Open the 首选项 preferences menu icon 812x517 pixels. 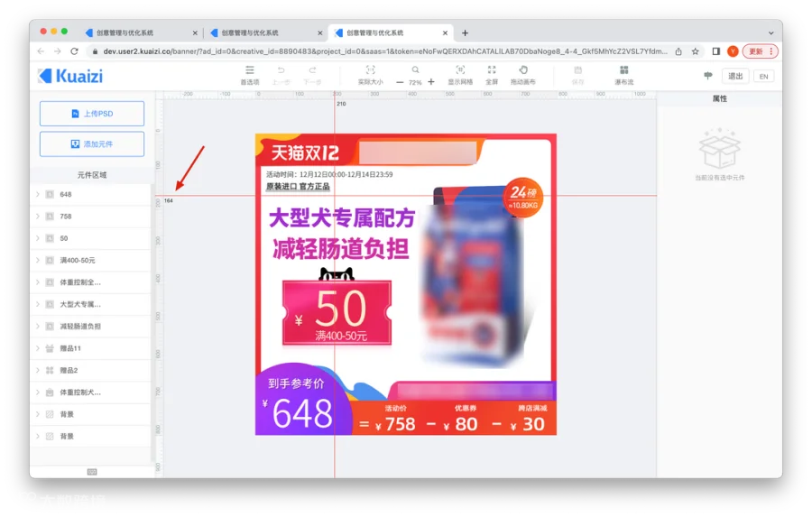point(250,70)
